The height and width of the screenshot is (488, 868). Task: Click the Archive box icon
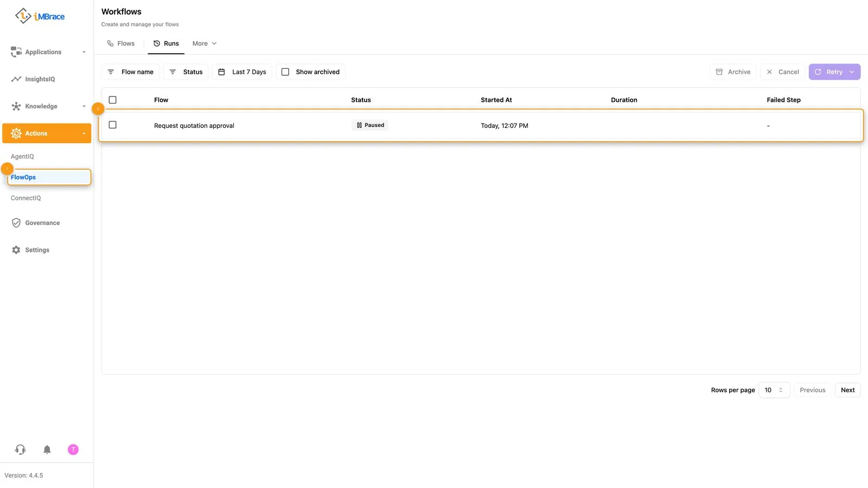point(719,72)
